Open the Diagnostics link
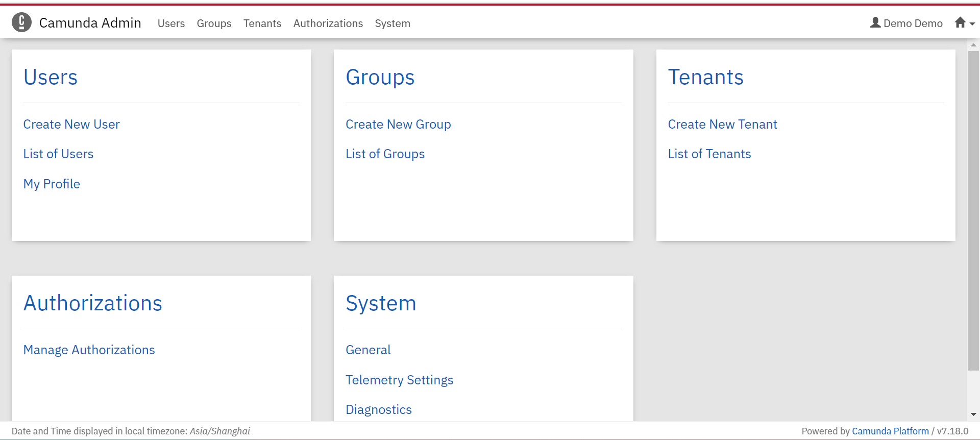This screenshot has height=440, width=980. (x=378, y=410)
